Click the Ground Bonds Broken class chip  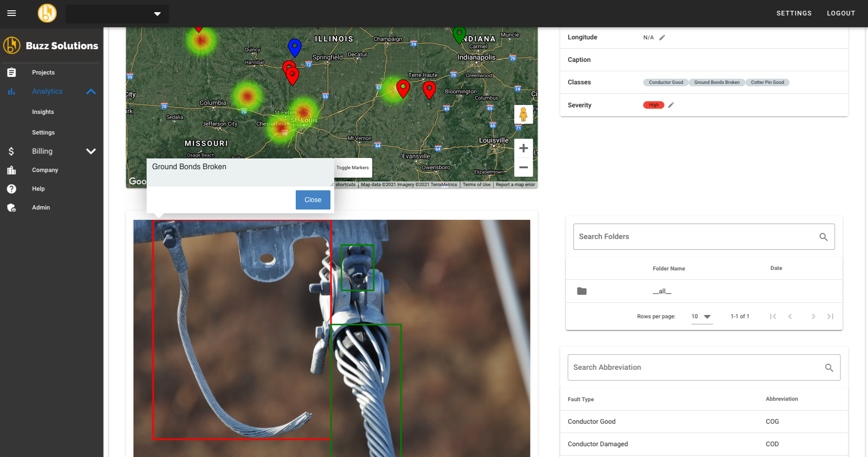[717, 82]
